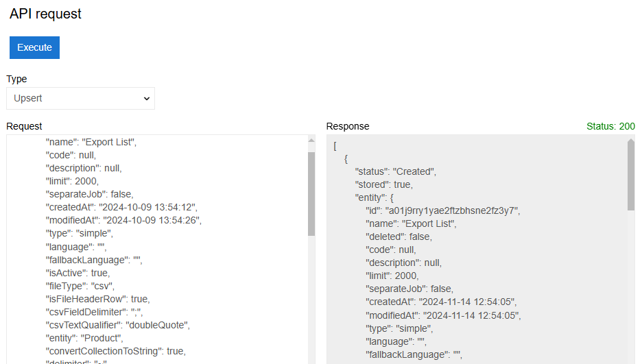Click the blue Execute button
The image size is (642, 364).
[x=34, y=47]
